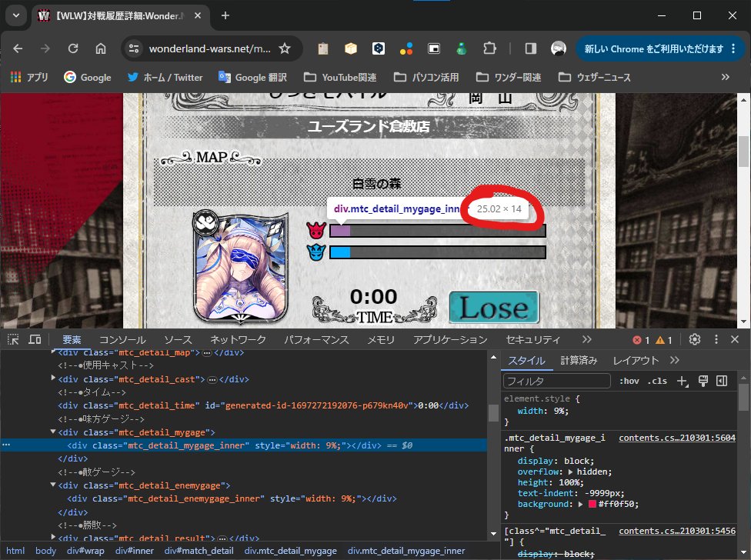Show more DevTools tabs
The image size is (751, 560).
[586, 339]
